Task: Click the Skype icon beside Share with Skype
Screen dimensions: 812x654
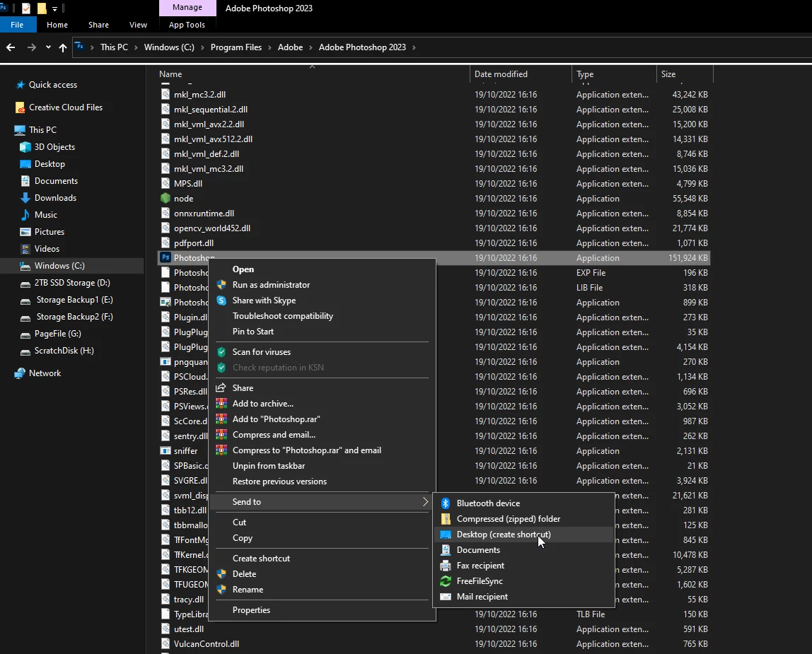Action: point(221,300)
